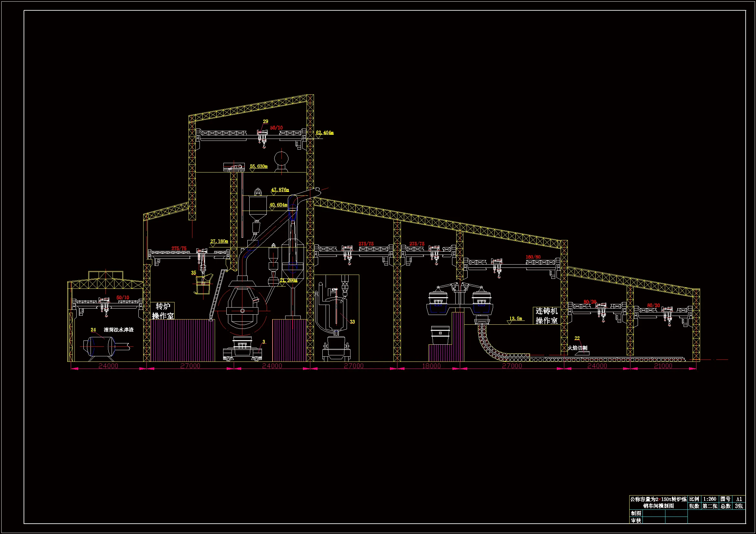Select the 第二张 sheet number cell
The height and width of the screenshot is (534, 756).
[709, 506]
